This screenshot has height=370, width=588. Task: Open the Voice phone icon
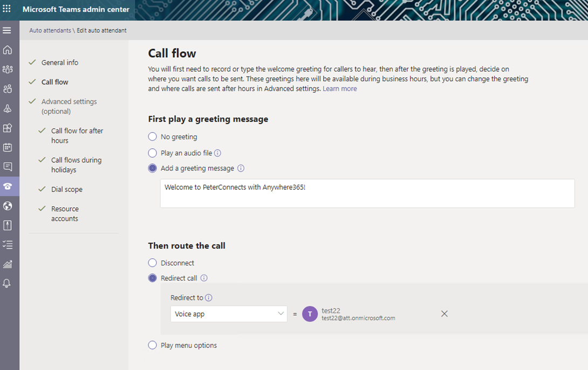click(x=8, y=186)
